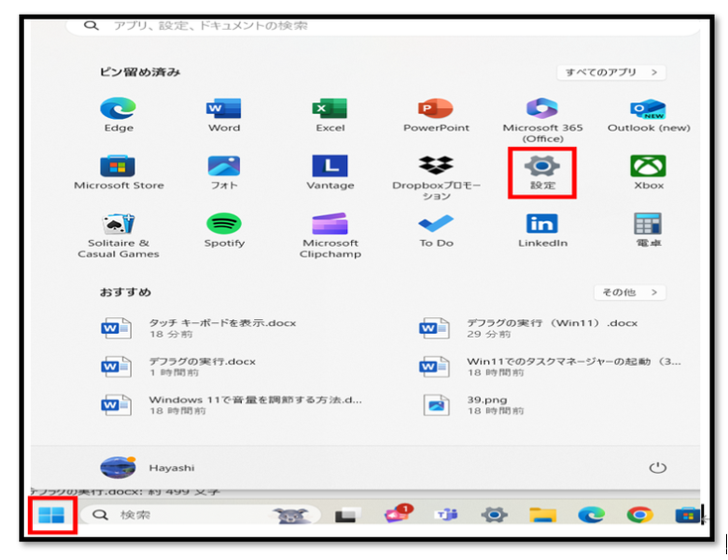This screenshot has width=728, height=560.
Task: Open Task View from the taskbar
Action: [x=348, y=515]
